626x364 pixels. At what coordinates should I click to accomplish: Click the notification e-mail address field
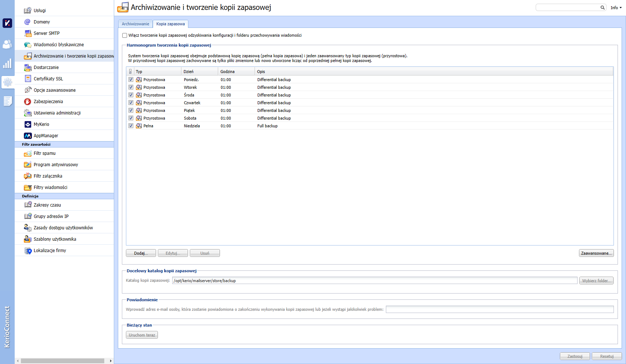[499, 309]
